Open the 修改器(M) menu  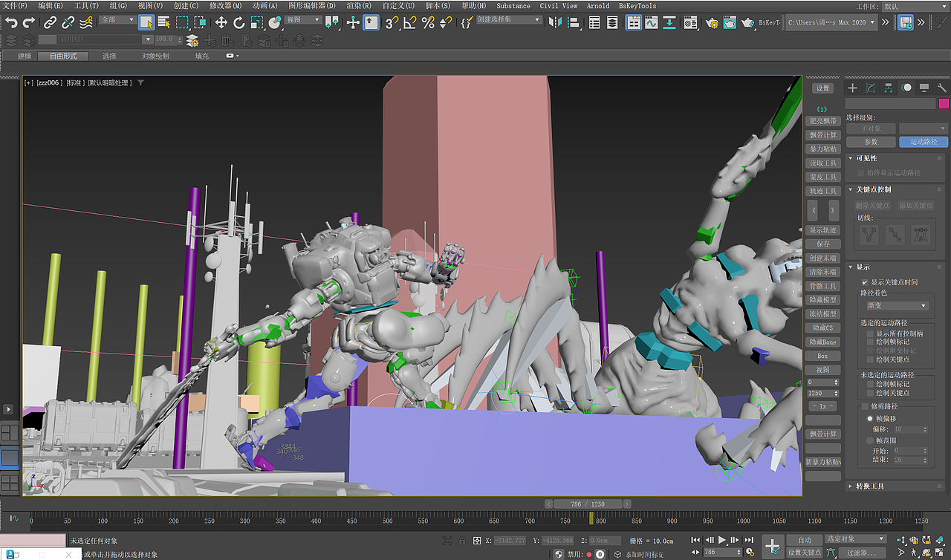225,6
